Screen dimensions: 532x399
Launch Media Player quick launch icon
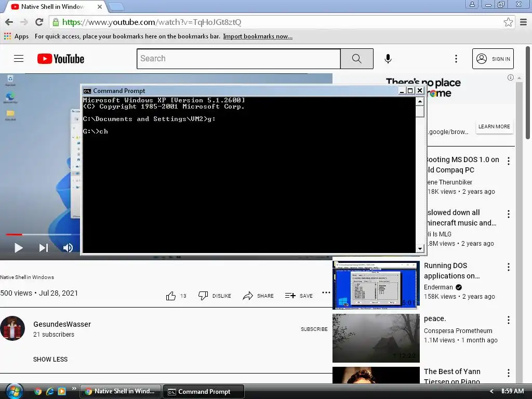point(62,391)
